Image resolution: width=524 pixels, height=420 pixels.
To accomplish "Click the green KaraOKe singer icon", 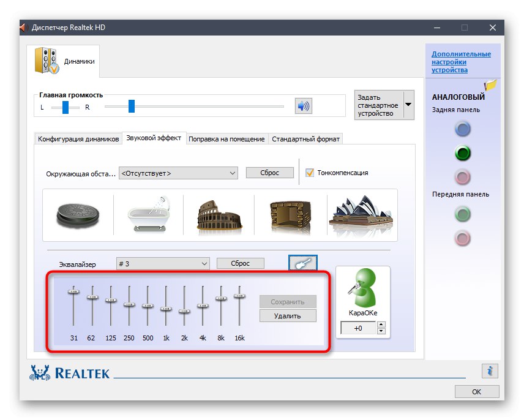I will point(362,288).
